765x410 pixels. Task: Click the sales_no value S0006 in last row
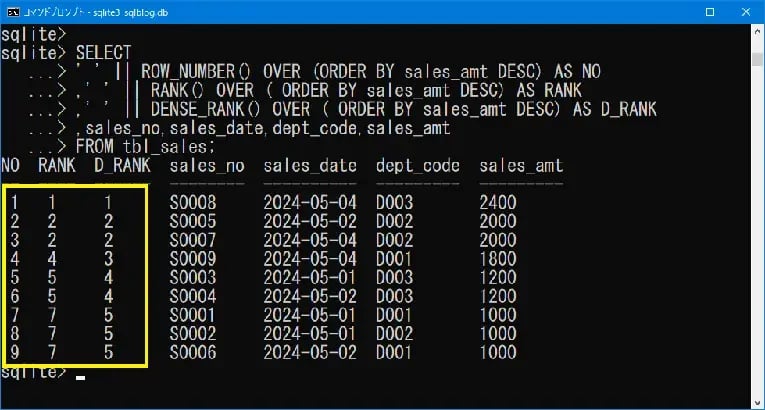(x=193, y=352)
